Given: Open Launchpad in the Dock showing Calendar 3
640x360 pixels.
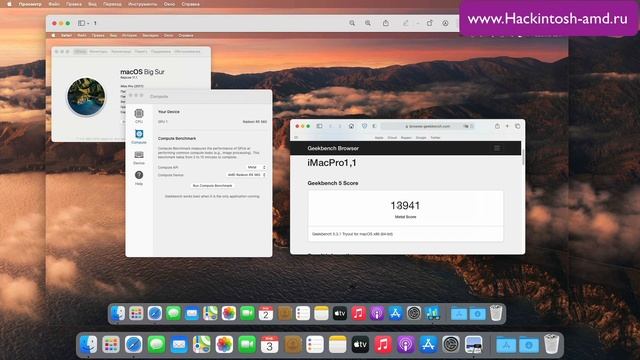Looking at the screenshot, I should click(111, 345).
